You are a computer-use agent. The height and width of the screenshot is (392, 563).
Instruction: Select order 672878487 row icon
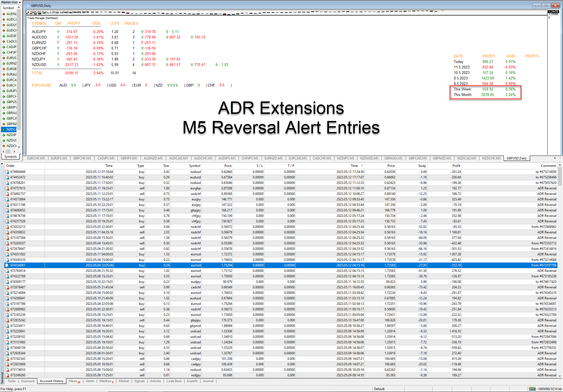tap(7, 287)
